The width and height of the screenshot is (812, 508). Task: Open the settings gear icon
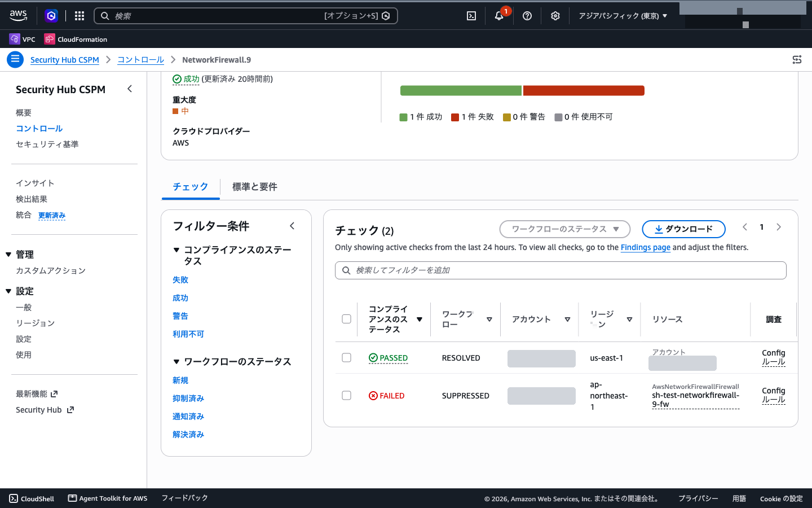point(555,16)
